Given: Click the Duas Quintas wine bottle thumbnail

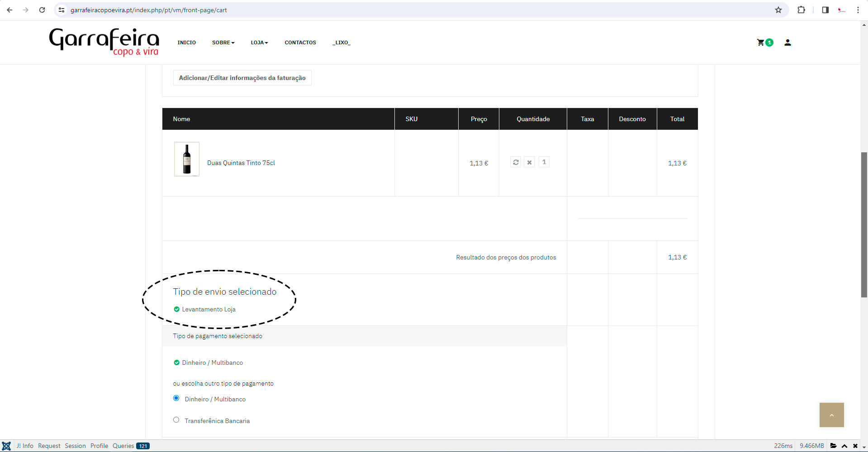Looking at the screenshot, I should pos(187,159).
